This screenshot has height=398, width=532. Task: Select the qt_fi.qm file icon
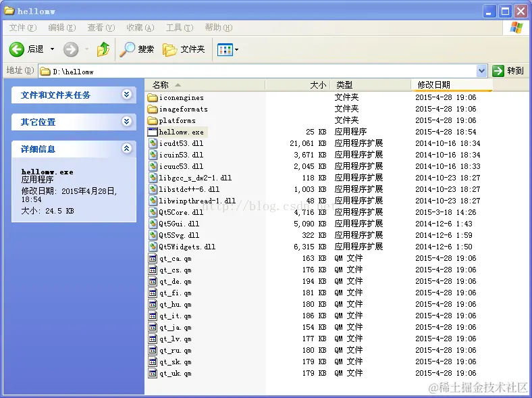coord(153,293)
